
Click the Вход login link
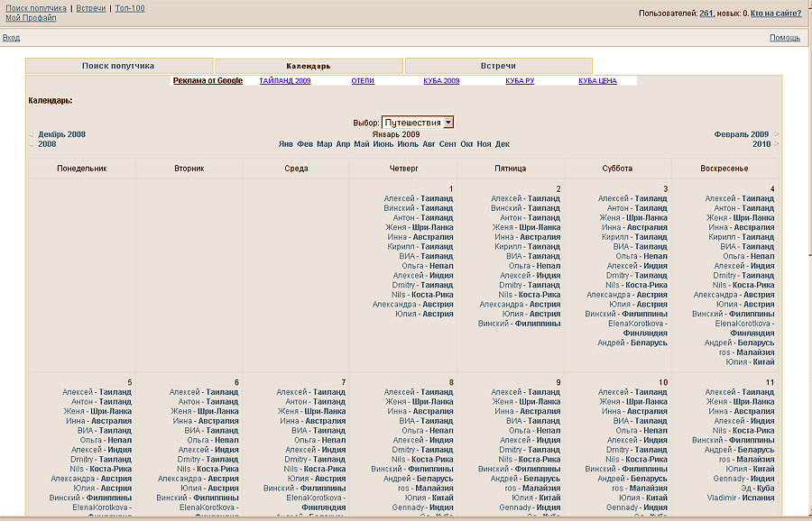11,38
